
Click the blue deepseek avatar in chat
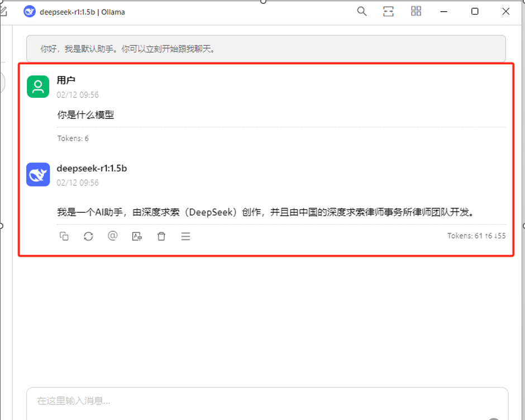pos(38,174)
